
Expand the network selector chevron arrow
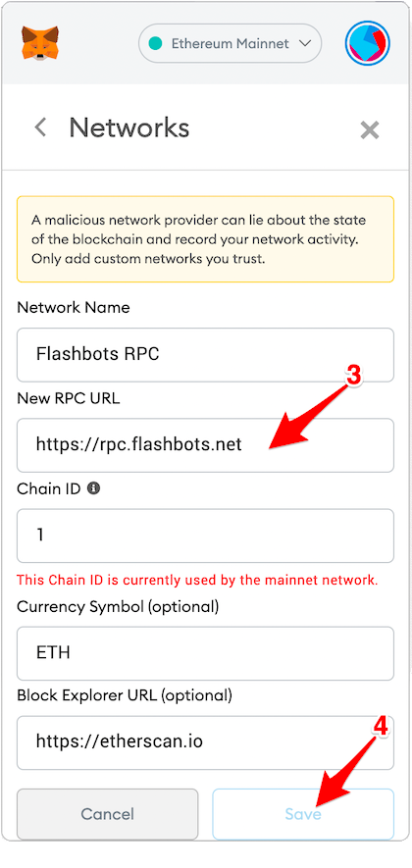(304, 43)
